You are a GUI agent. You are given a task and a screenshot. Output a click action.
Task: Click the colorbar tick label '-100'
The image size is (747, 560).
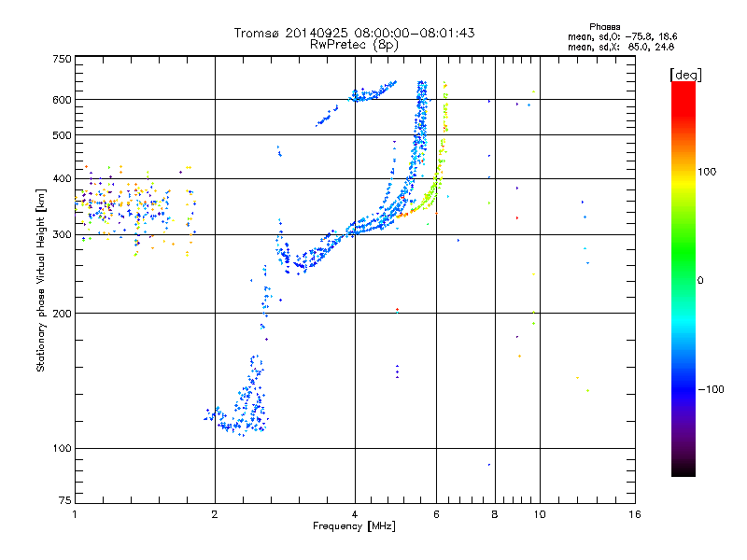711,389
